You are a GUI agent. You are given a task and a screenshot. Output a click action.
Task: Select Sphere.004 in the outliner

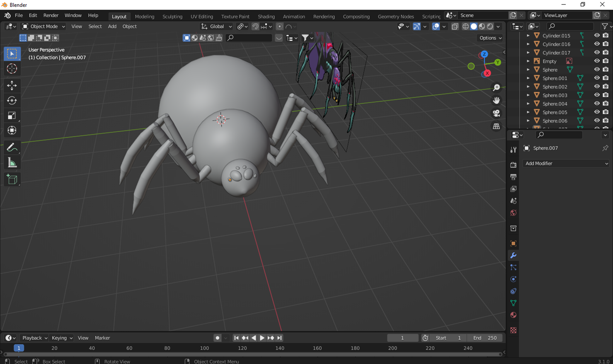(x=555, y=104)
